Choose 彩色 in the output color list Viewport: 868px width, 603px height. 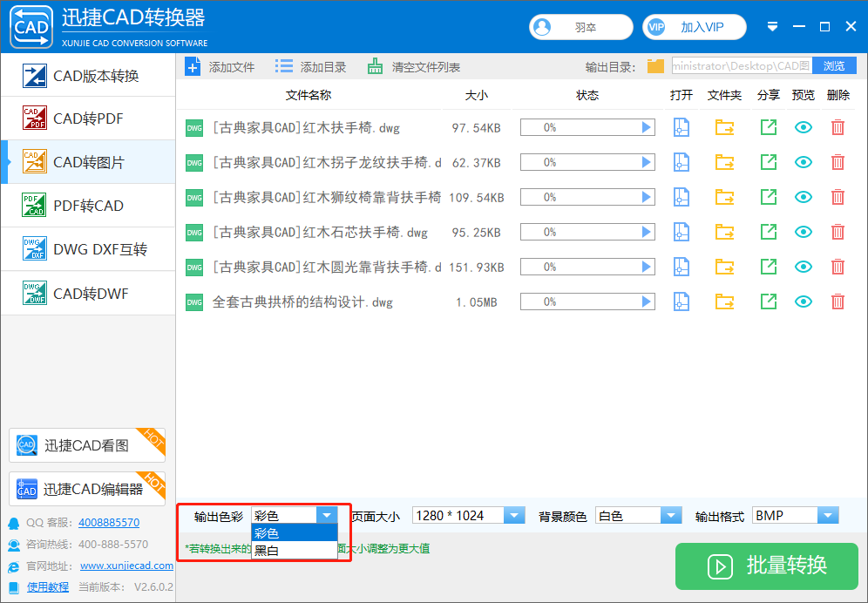coord(295,533)
